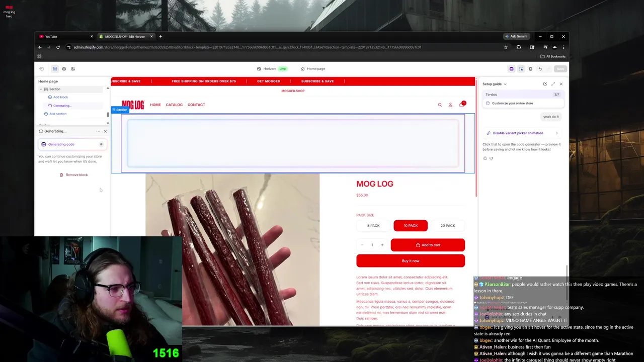Click the Buy it now button
This screenshot has width=644, height=362.
(x=411, y=261)
